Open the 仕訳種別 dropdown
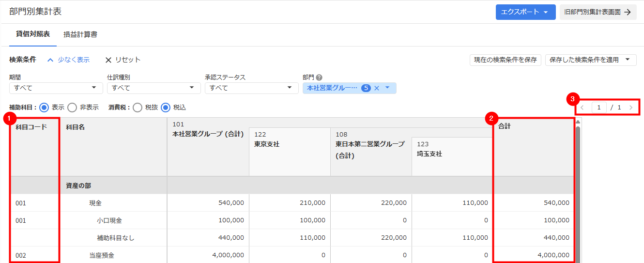Screen dimensions: 644x263 [153, 88]
